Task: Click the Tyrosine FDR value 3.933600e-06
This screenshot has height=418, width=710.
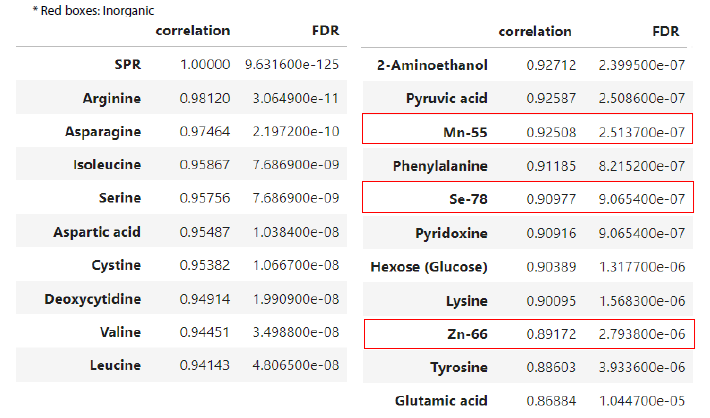Action: tap(641, 367)
